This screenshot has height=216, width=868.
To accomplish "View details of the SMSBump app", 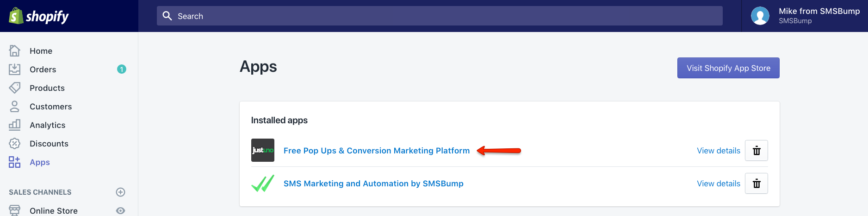I will coord(719,184).
